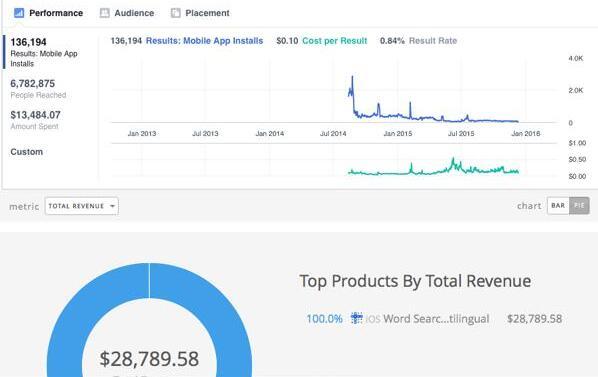
Task: Select the Amount Spent metric
Action: (x=35, y=120)
